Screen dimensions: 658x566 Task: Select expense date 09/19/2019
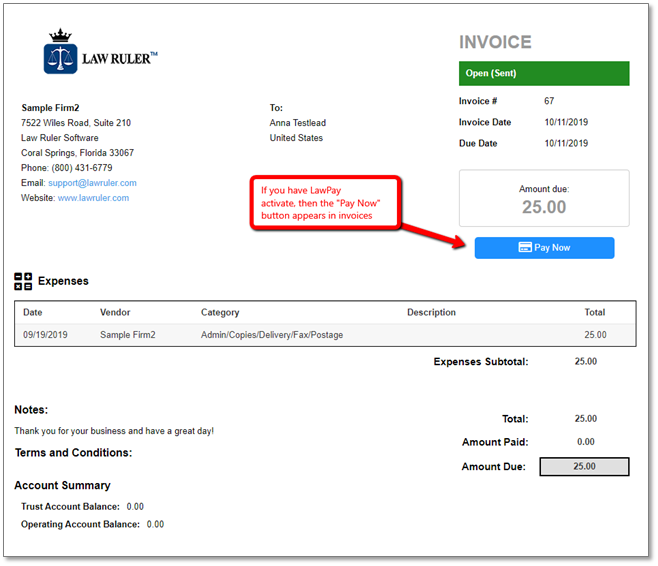[x=45, y=335]
